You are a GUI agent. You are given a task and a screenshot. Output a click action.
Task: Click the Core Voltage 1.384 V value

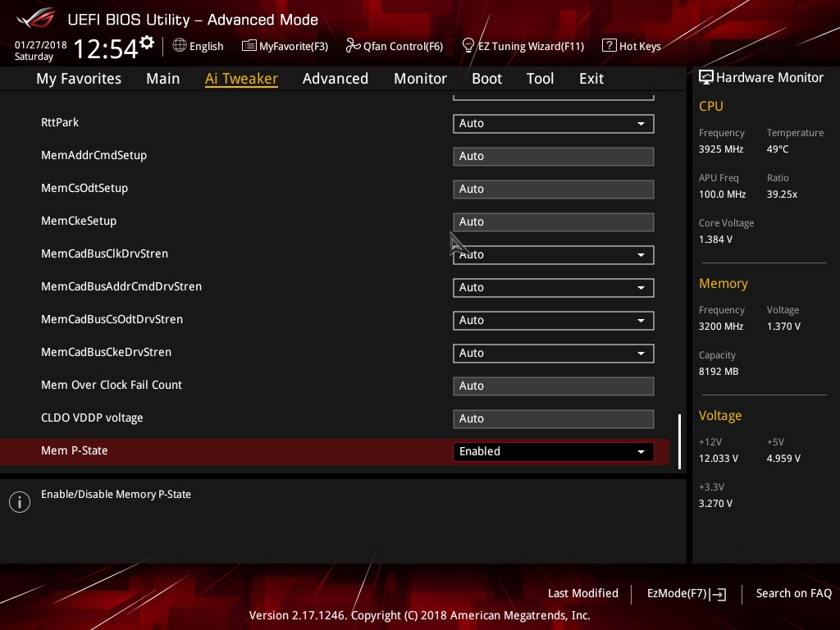click(715, 240)
